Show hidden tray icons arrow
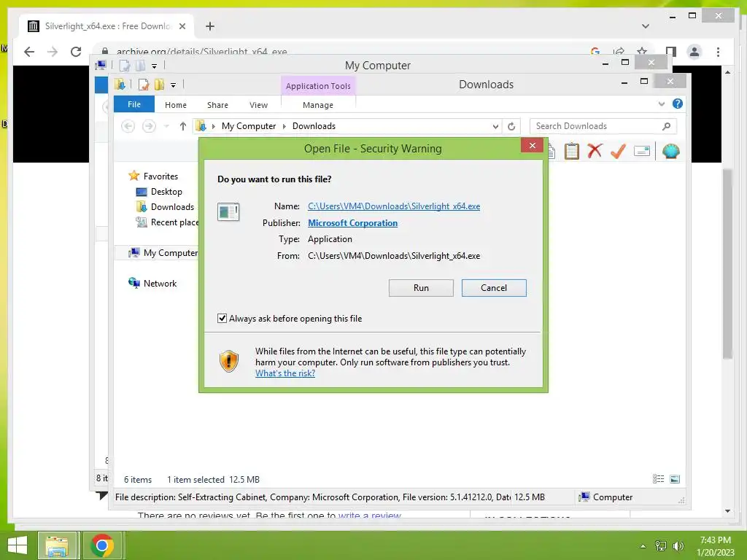This screenshot has height=560, width=747. [643, 545]
